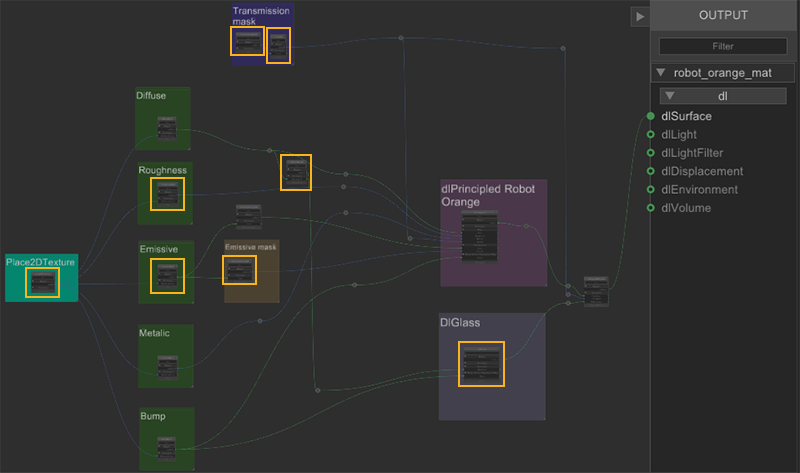The width and height of the screenshot is (800, 473).
Task: Select the node in the Diffuse group
Action: pyautogui.click(x=166, y=128)
